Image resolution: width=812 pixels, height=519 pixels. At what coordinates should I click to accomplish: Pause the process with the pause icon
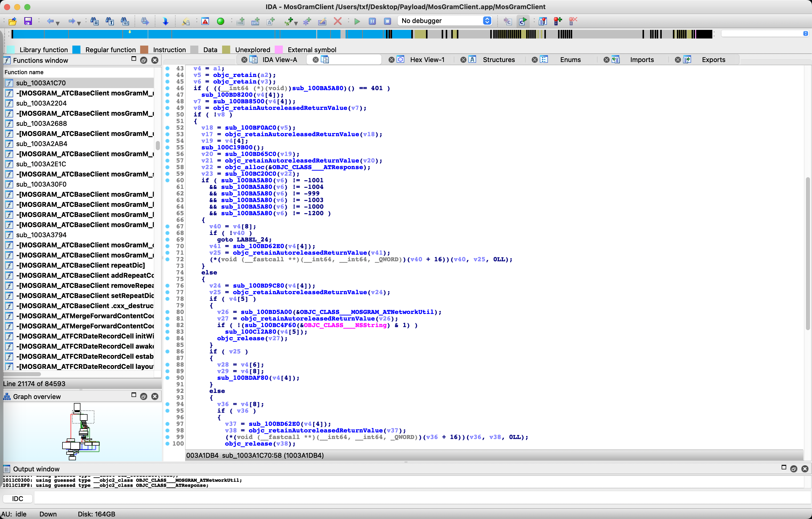pos(372,21)
